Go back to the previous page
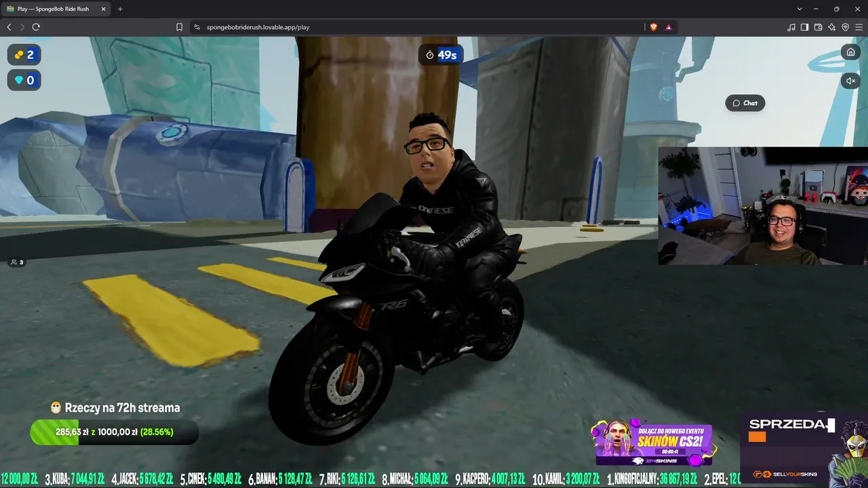The width and height of the screenshot is (868, 488). 9,27
